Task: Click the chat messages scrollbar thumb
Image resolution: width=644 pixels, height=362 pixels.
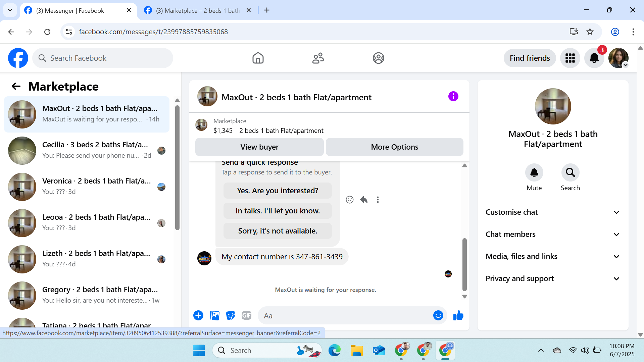Action: 464,264
